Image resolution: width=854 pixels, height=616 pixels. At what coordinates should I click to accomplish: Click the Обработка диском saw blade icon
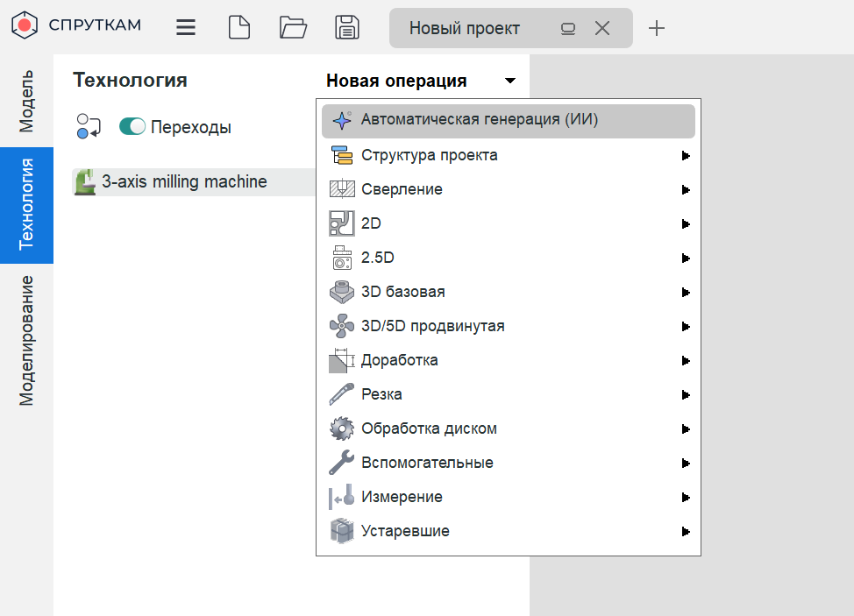tap(341, 428)
